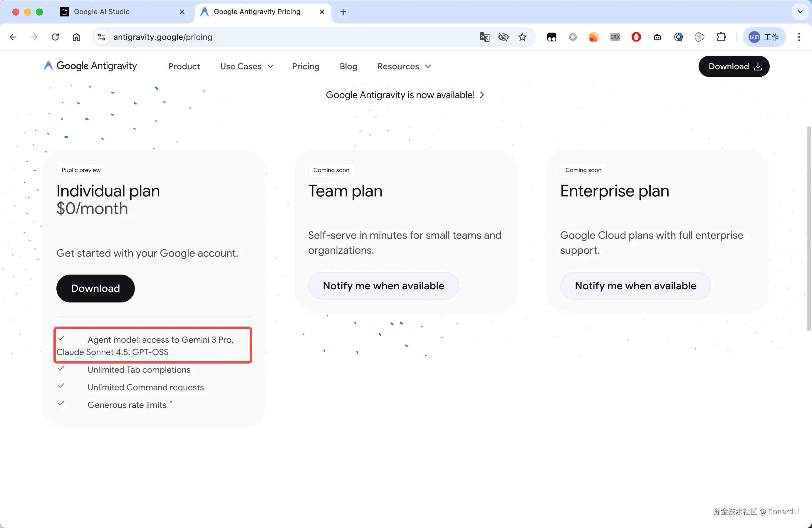The image size is (812, 528).
Task: Click the red AdBlock hand extension icon
Action: click(x=636, y=37)
